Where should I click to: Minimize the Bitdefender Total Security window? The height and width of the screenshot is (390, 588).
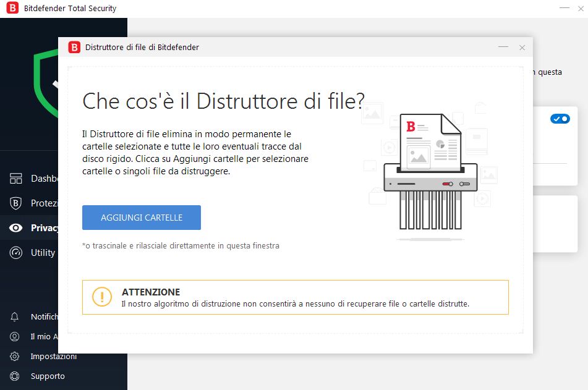click(x=565, y=7)
